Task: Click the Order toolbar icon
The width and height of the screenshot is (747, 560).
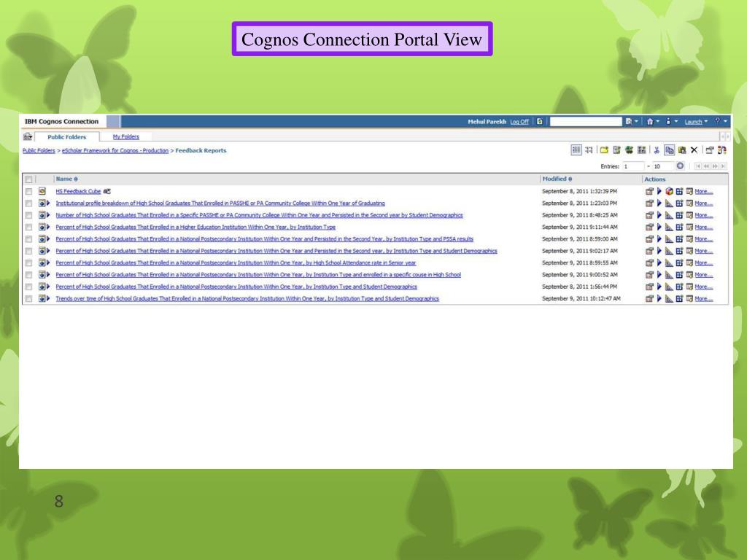Action: tap(721, 150)
